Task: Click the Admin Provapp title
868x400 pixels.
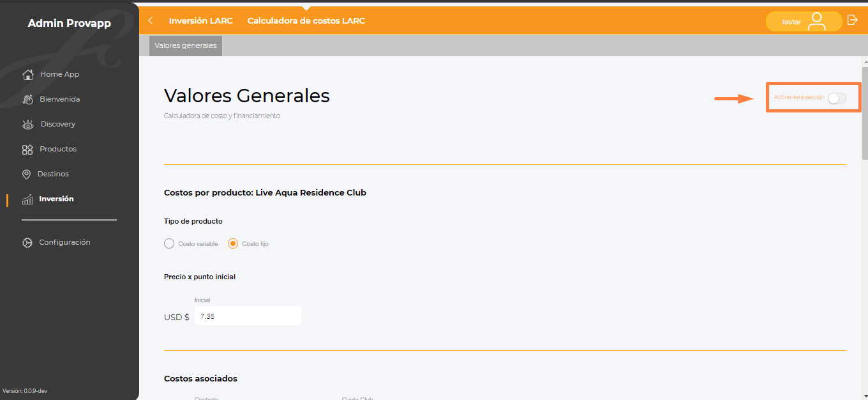Action: pyautogui.click(x=70, y=24)
